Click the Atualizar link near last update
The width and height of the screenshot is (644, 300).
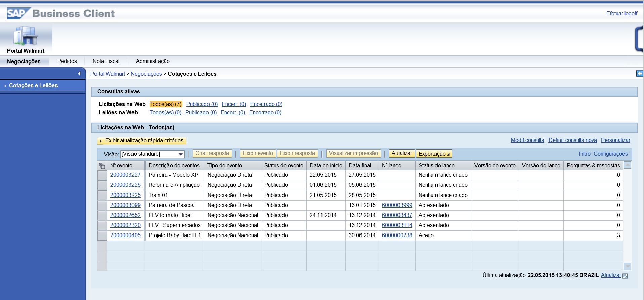pos(611,275)
